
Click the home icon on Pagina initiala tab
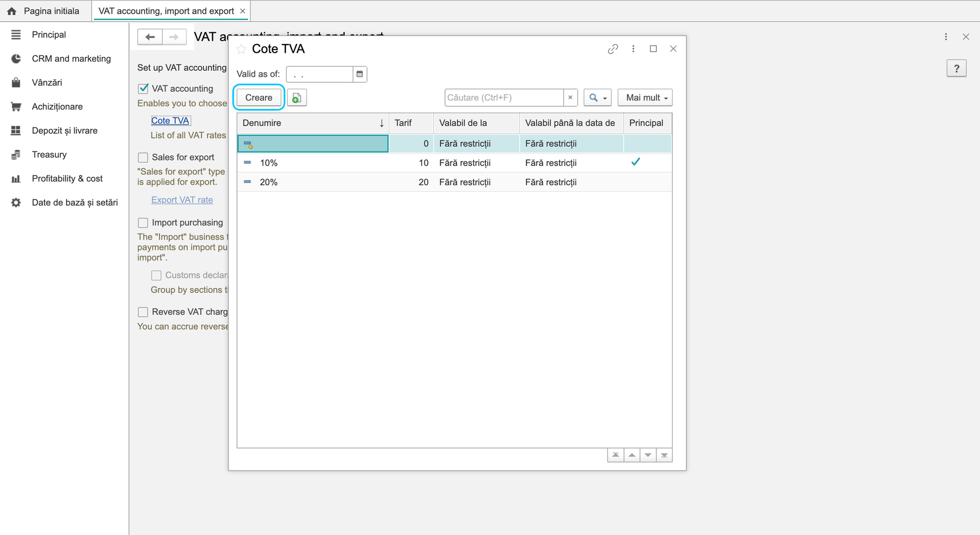[12, 11]
